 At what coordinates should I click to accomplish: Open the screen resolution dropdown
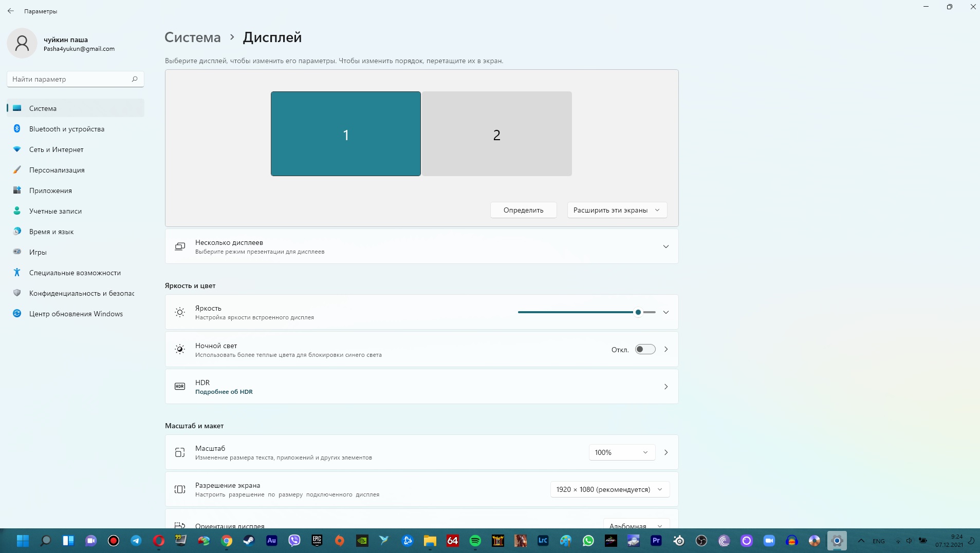point(610,489)
